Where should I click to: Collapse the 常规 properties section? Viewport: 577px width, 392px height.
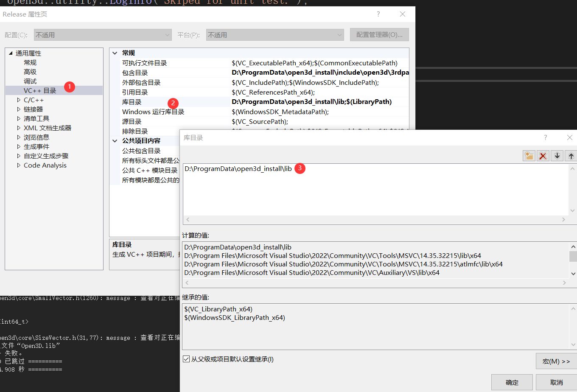[115, 53]
